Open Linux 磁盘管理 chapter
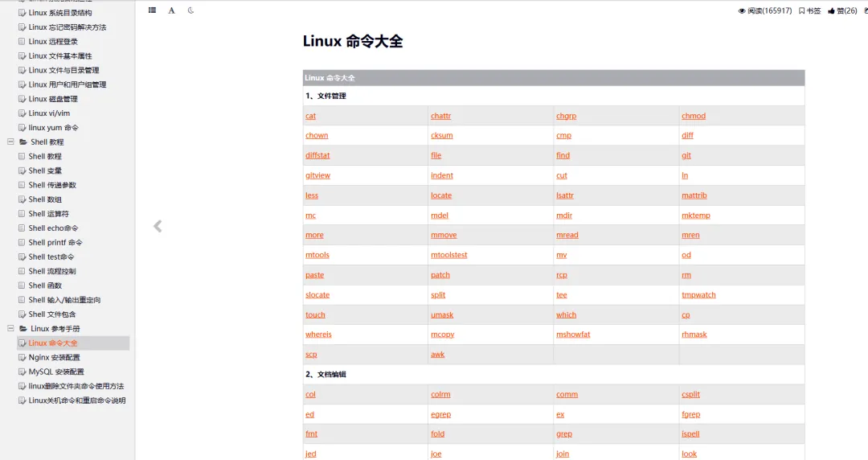Viewport: 868px width, 460px height. 53,99
